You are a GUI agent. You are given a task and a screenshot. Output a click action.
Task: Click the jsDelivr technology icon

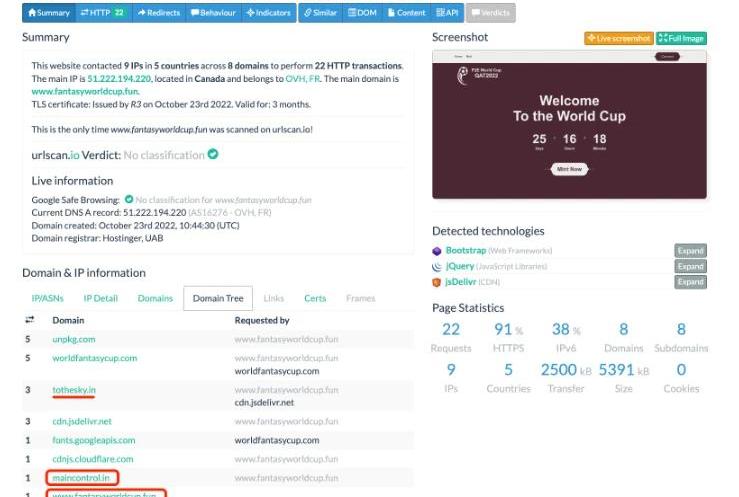[x=437, y=283]
